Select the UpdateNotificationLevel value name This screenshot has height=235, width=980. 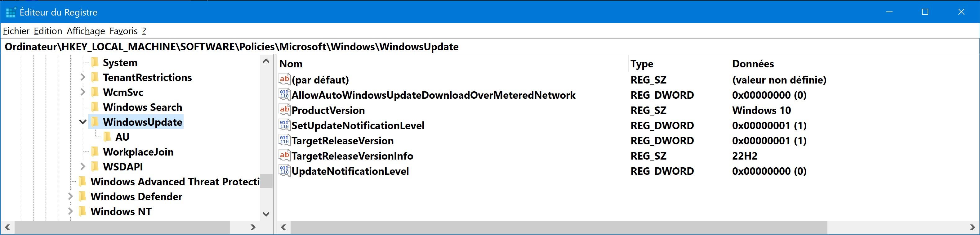coord(350,171)
